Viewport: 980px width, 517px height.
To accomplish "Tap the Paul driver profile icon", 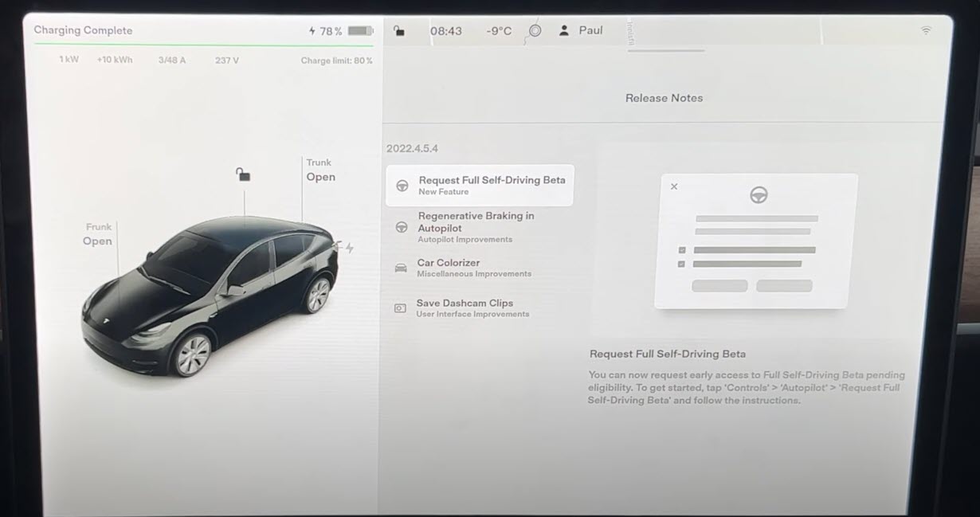I will click(564, 30).
